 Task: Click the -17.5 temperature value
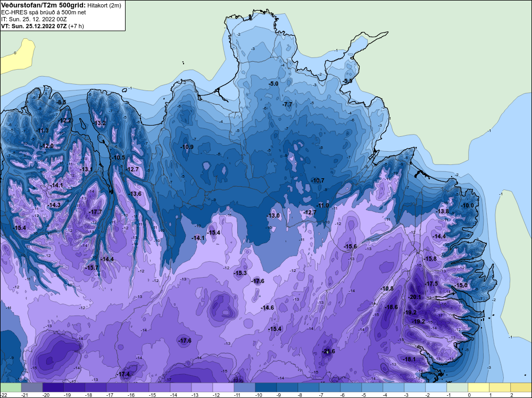point(431,284)
